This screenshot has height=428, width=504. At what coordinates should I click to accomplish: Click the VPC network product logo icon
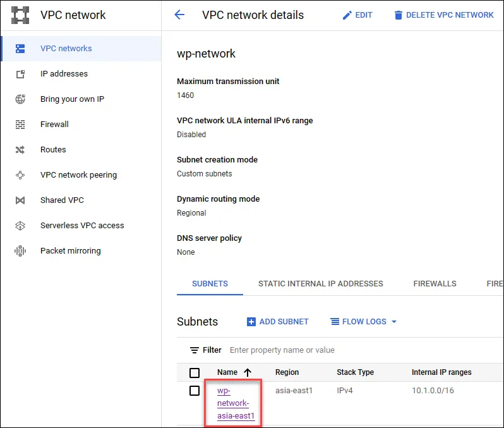point(20,15)
